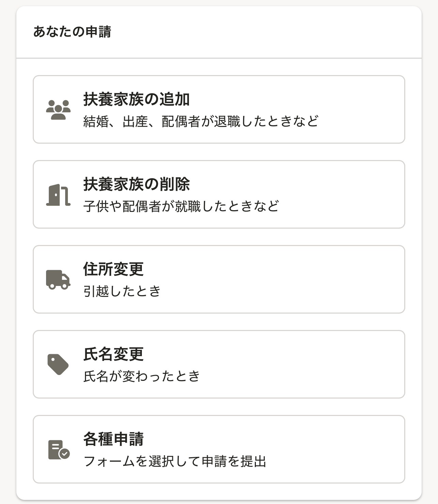
Task: Click the document checkmark icon
Action: [59, 449]
